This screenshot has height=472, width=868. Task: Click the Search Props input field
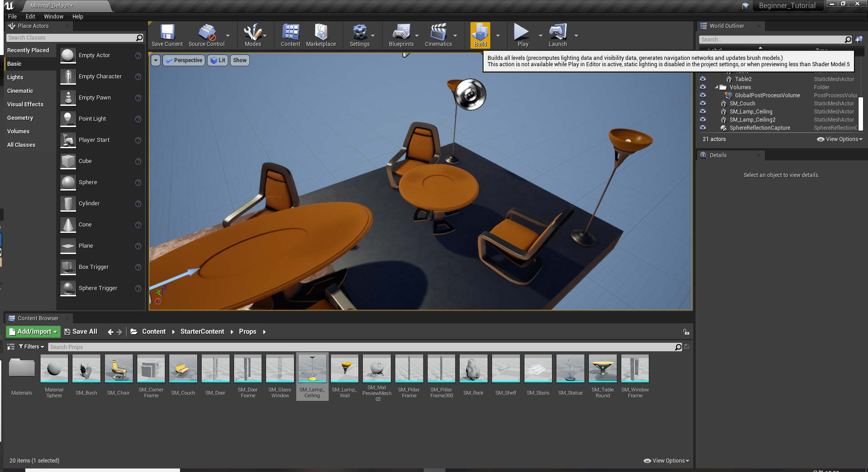click(x=361, y=347)
